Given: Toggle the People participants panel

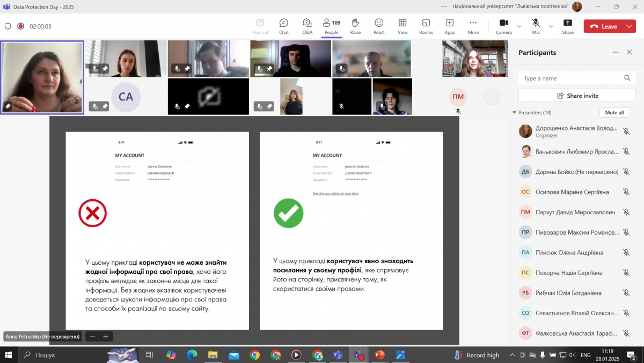Looking at the screenshot, I should click(x=331, y=26).
